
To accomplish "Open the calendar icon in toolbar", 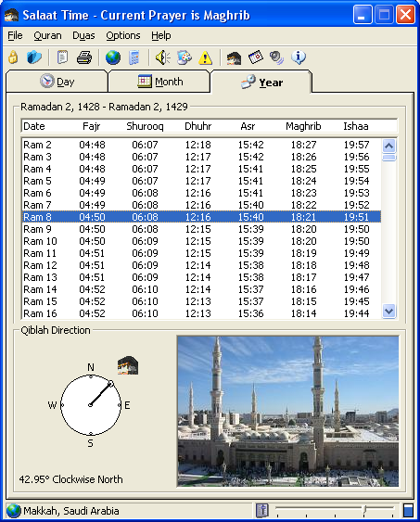I will pos(256,57).
